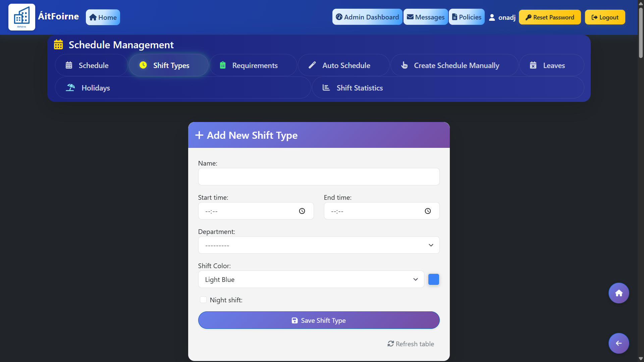Click the Reset Password button
Viewport: 644px width, 362px height.
tap(550, 17)
